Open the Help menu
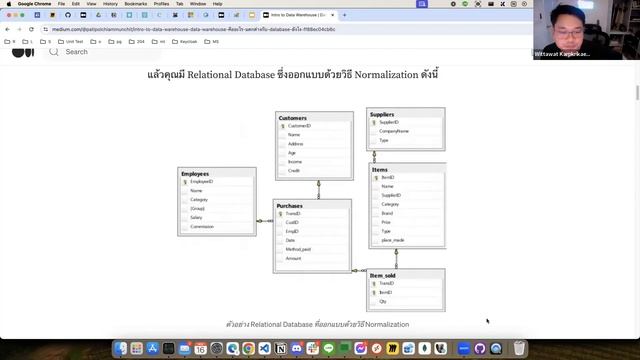Image resolution: width=640 pixels, height=360 pixels. click(218, 4)
